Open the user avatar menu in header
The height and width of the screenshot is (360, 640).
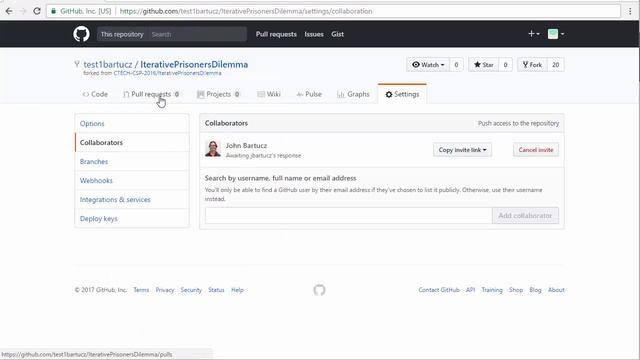pyautogui.click(x=556, y=34)
